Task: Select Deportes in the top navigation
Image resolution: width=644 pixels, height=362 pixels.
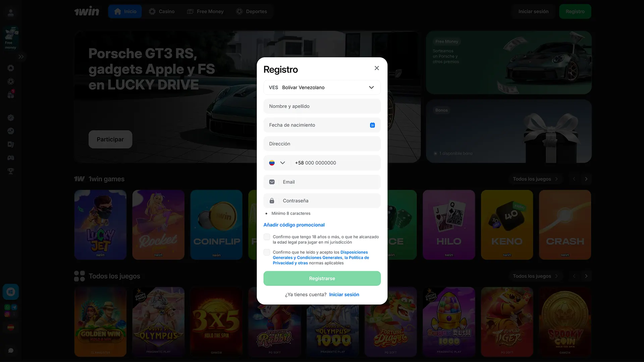Action: click(252, 11)
